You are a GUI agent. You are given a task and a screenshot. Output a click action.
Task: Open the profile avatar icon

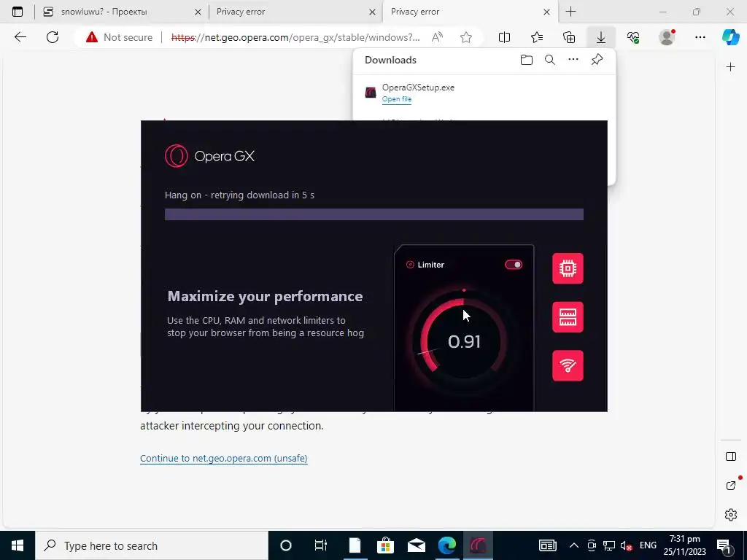tap(667, 37)
